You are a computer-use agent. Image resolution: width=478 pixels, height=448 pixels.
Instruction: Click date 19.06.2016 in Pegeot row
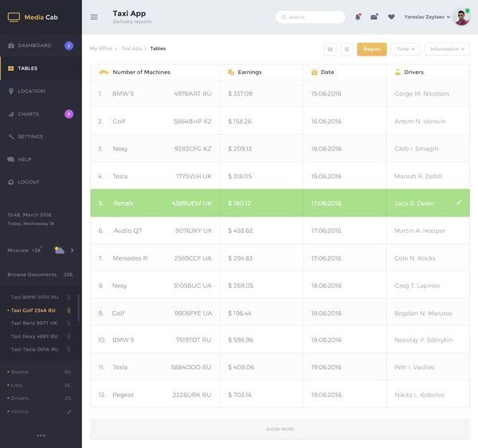click(x=326, y=395)
